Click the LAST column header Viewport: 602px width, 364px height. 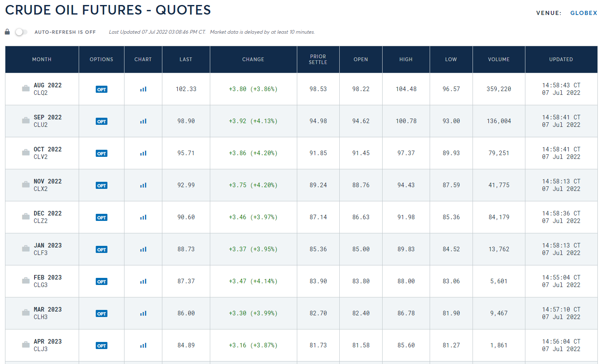tap(186, 59)
